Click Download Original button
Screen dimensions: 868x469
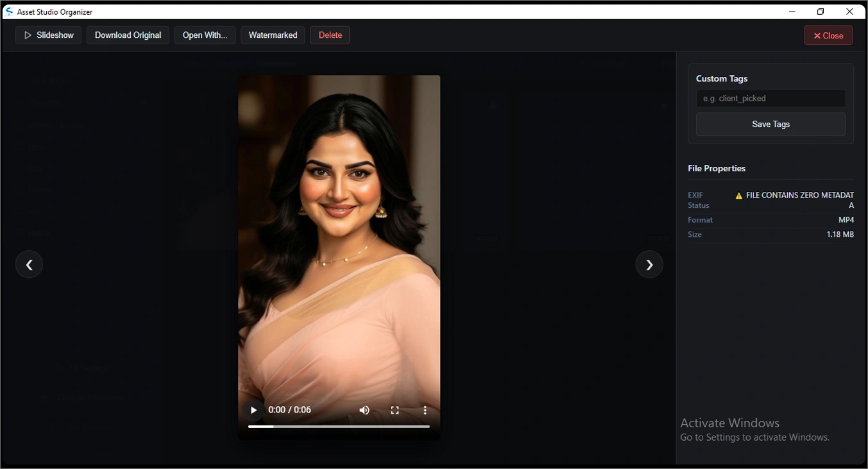point(128,35)
